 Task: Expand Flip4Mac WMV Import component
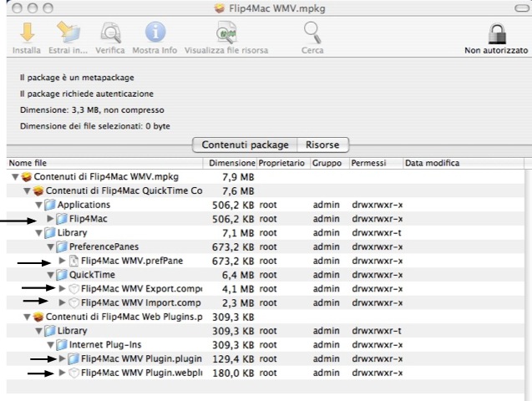click(62, 302)
